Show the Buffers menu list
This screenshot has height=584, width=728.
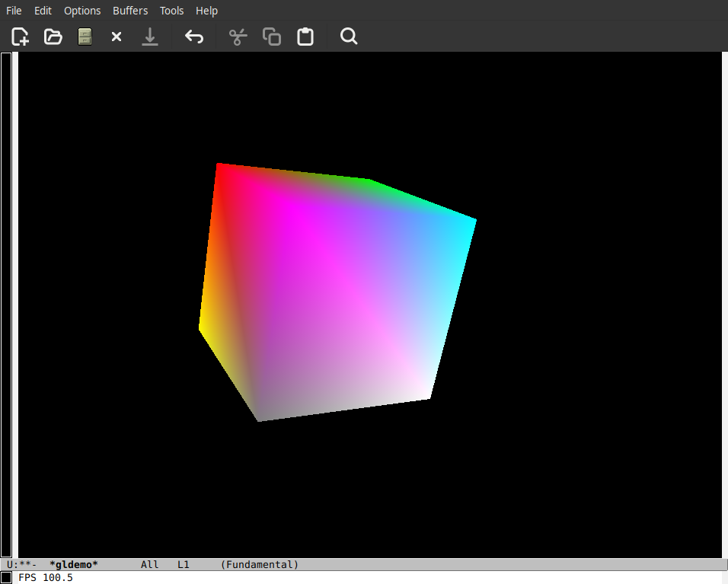click(x=130, y=11)
